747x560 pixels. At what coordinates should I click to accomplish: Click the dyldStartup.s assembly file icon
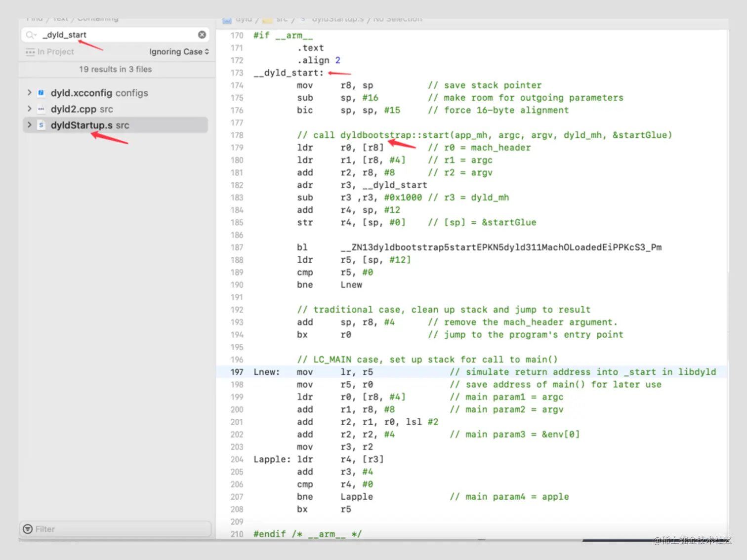point(41,125)
